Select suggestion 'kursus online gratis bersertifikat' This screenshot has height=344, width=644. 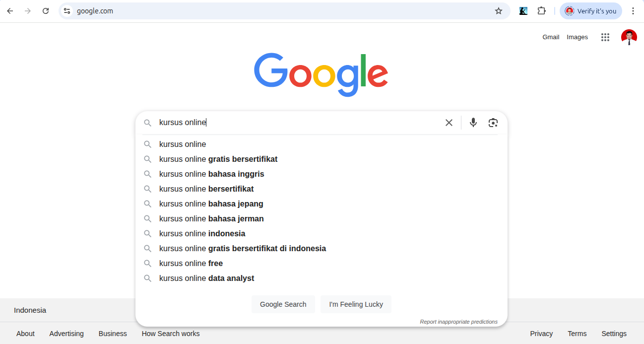point(218,159)
